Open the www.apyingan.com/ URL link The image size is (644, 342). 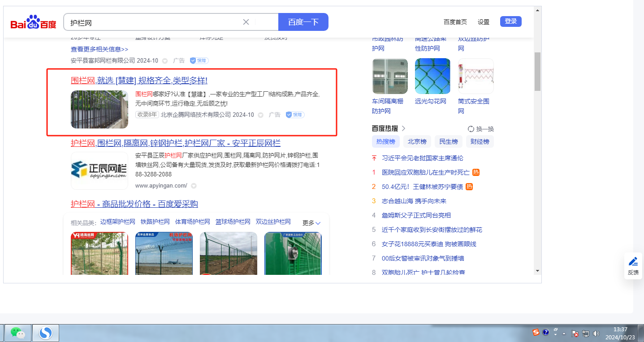[161, 186]
